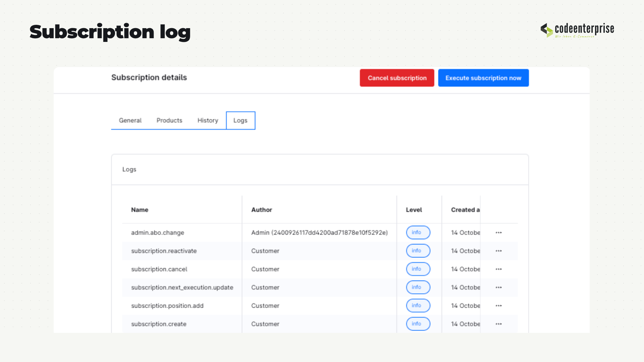
Task: Click the Admin author cell with ID
Action: click(x=319, y=233)
